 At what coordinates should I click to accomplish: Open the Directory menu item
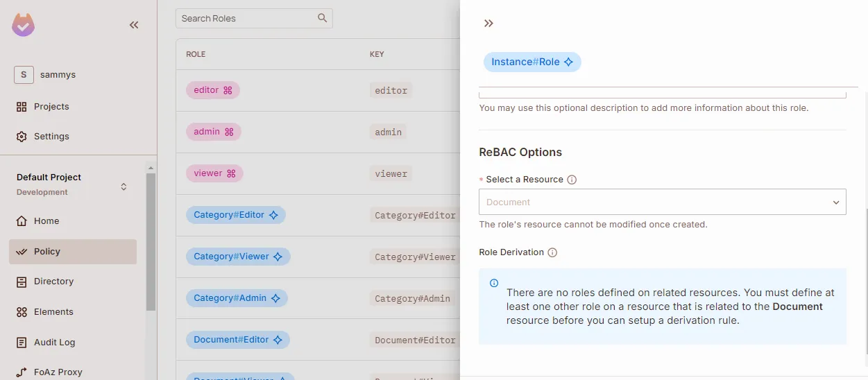click(x=53, y=282)
